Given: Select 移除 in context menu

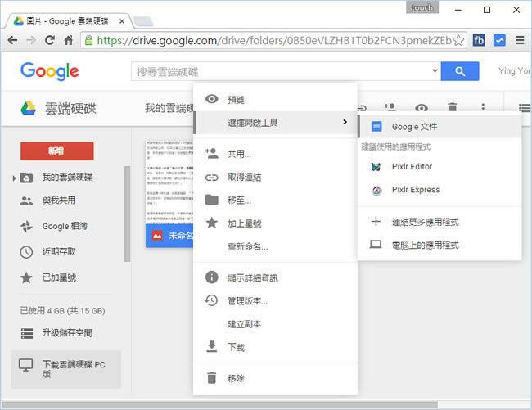Looking at the screenshot, I should [x=275, y=378].
